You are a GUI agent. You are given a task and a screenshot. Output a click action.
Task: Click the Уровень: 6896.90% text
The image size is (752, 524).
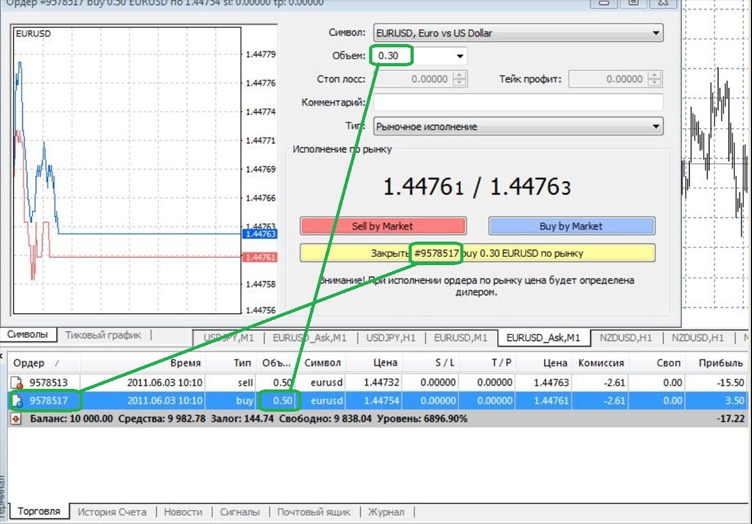click(422, 419)
